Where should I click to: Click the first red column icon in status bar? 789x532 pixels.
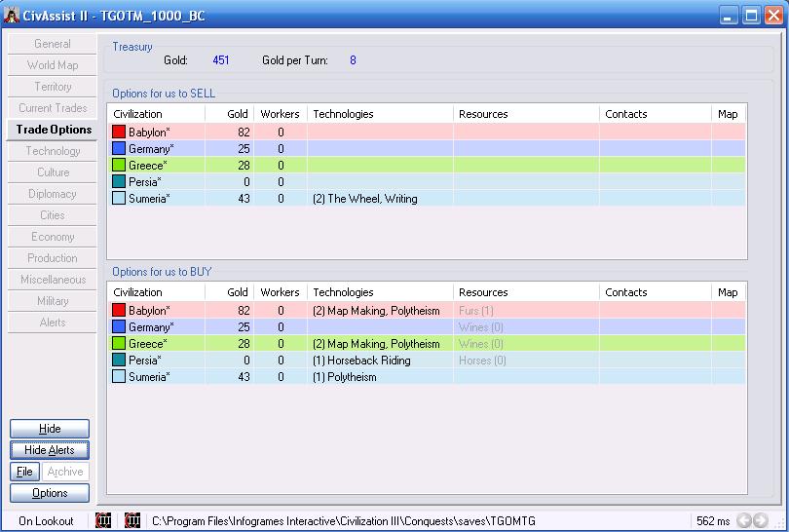[103, 520]
